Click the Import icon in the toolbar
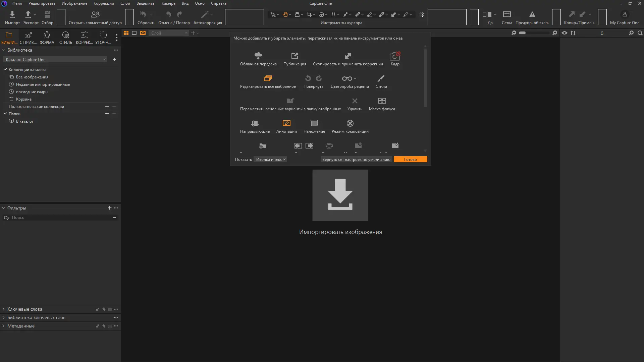644x362 pixels. [12, 14]
